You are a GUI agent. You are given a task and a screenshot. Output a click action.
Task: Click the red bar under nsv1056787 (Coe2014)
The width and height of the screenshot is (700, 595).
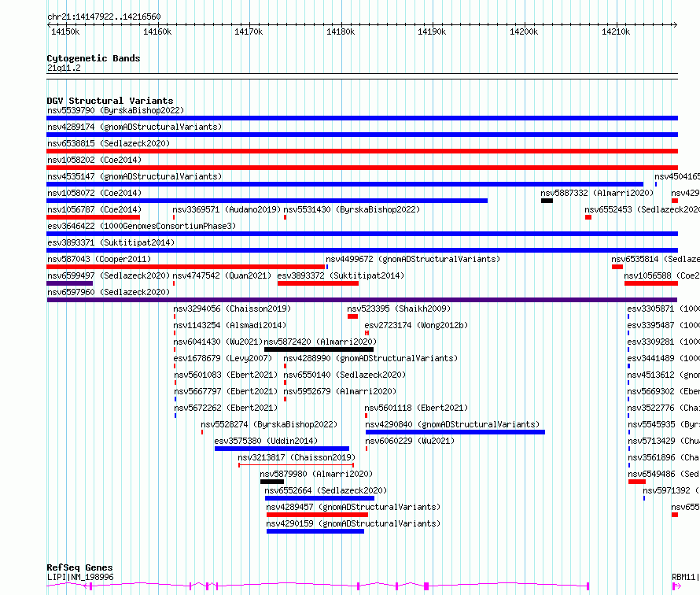click(94, 217)
